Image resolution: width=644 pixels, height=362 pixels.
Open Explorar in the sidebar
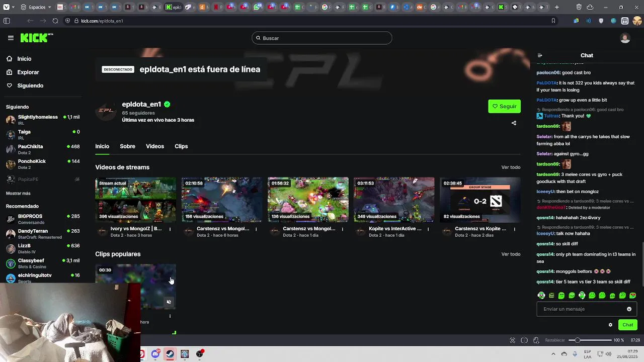tap(28, 72)
